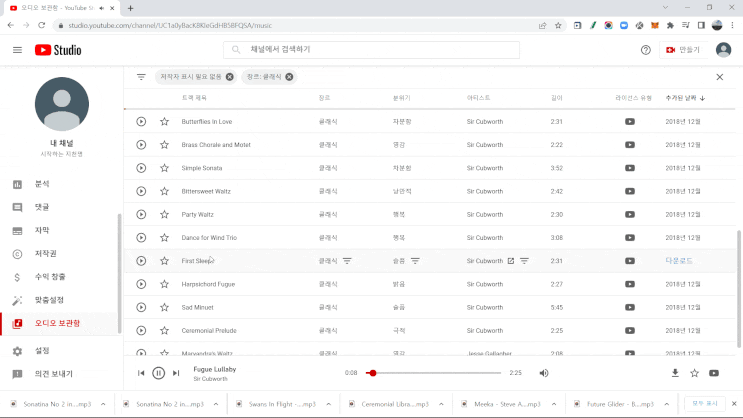The width and height of the screenshot is (743, 418).
Task: Star the currently playing track
Action: tap(695, 373)
